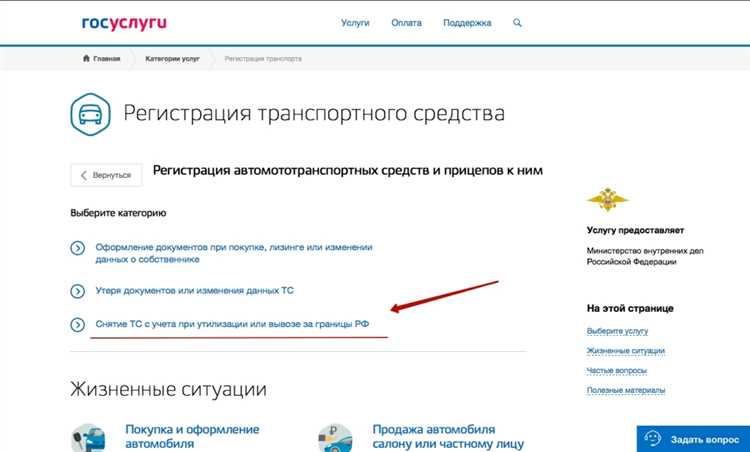Screen dimensions: 750x452
Task: Click the На этой странице heading
Action: (630, 309)
